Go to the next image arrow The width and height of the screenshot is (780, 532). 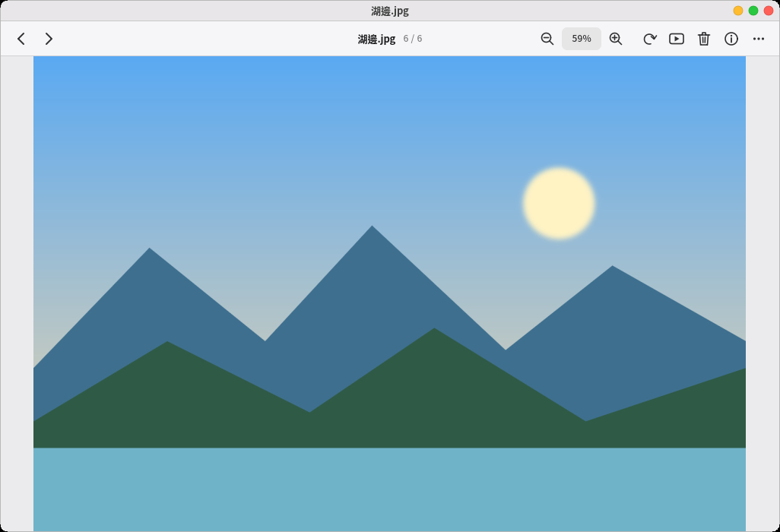(48, 39)
